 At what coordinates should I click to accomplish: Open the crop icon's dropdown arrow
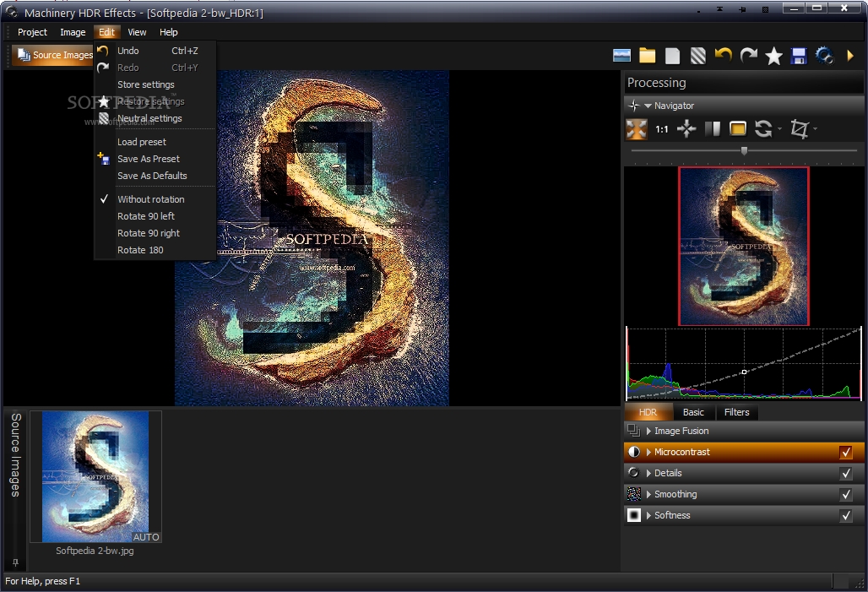[x=815, y=129]
